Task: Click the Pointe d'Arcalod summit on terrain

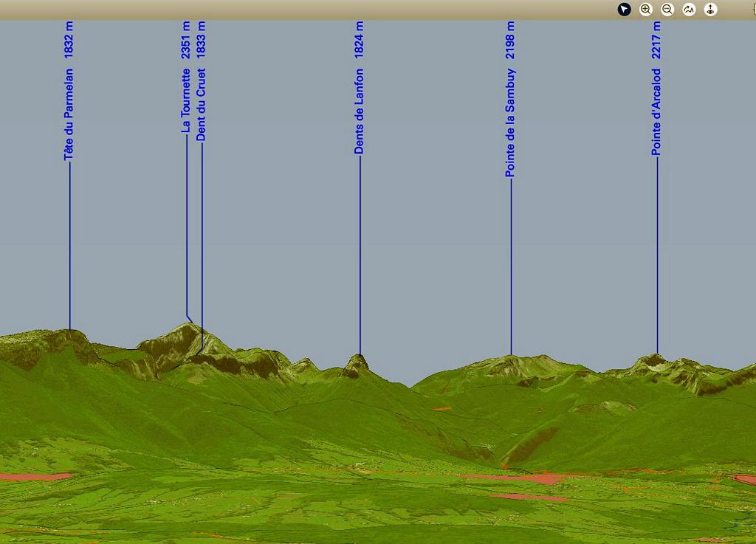Action: tap(656, 357)
